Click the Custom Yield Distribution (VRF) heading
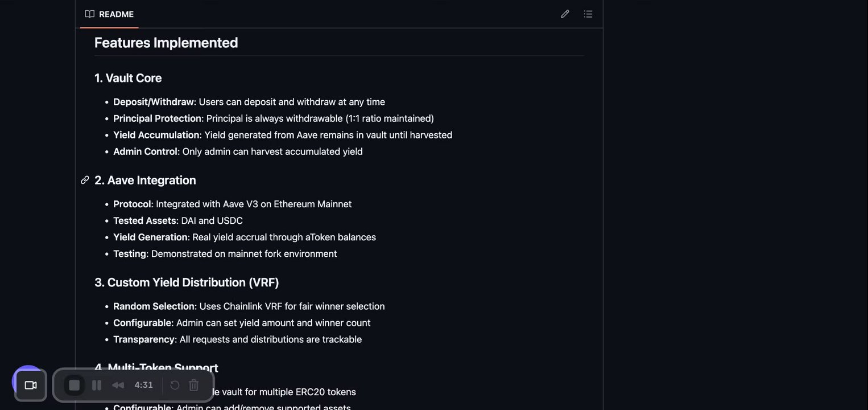This screenshot has height=410, width=868. [187, 282]
